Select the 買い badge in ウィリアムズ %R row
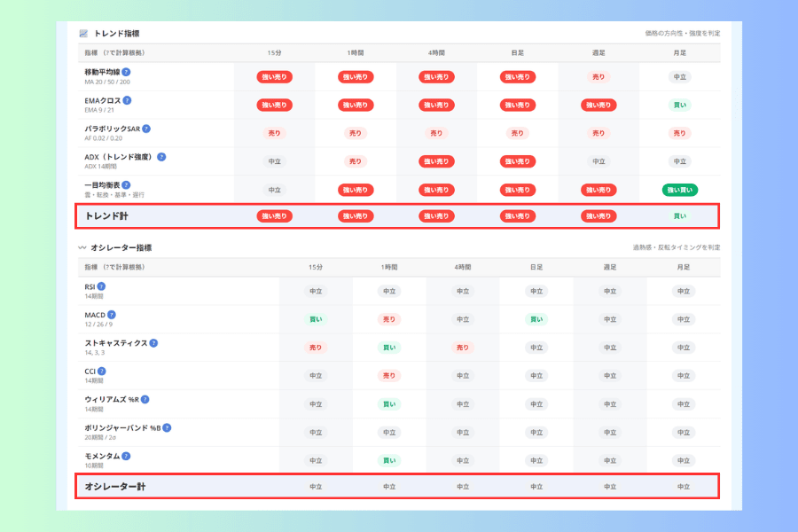This screenshot has width=798, height=532. 389,404
